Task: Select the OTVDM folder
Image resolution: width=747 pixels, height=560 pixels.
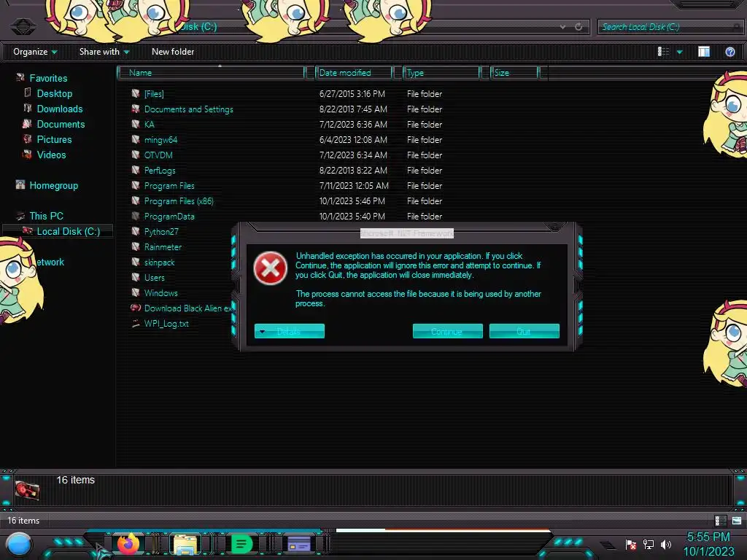Action: 158,155
